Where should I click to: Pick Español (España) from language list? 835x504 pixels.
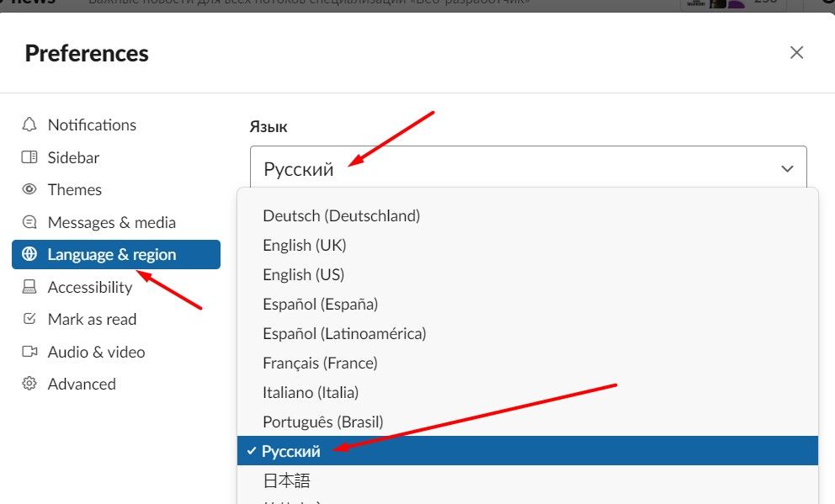coord(320,305)
